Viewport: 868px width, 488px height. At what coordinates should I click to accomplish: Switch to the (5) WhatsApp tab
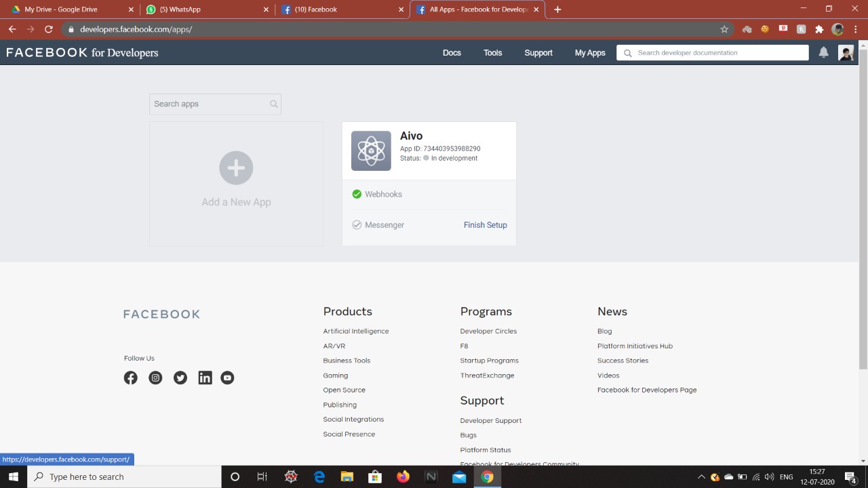tap(208, 9)
